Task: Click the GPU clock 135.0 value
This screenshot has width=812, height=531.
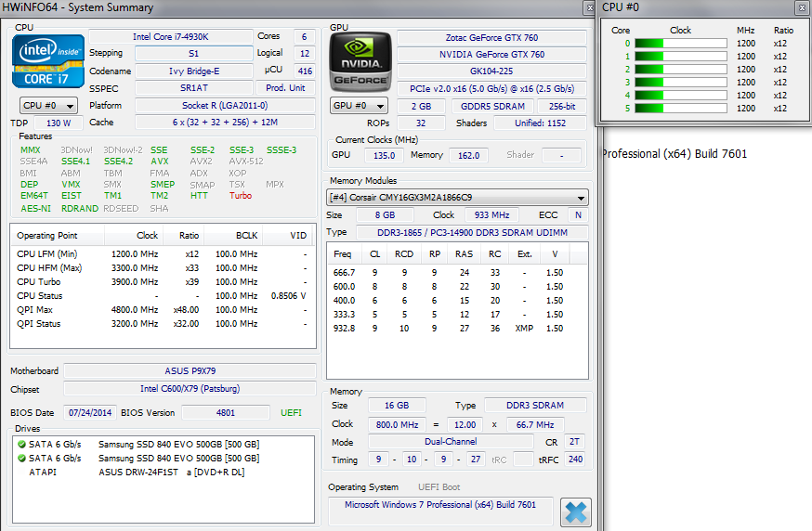Action: click(x=384, y=155)
